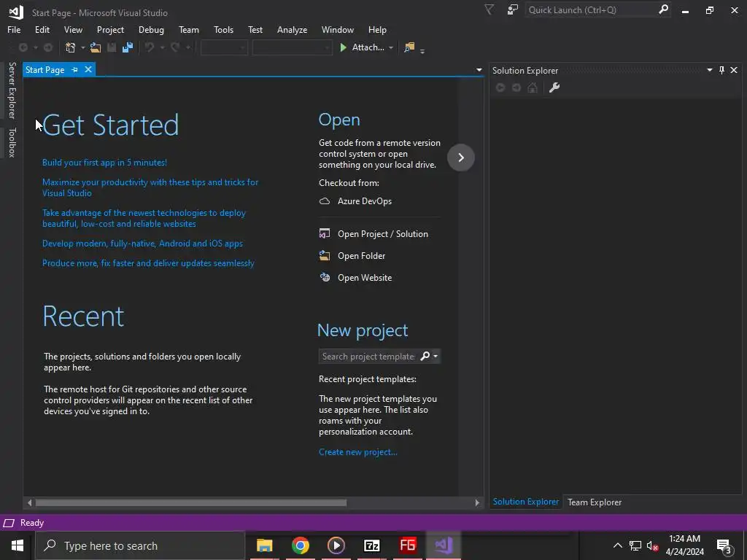Open the Analyze menu

pos(292,29)
